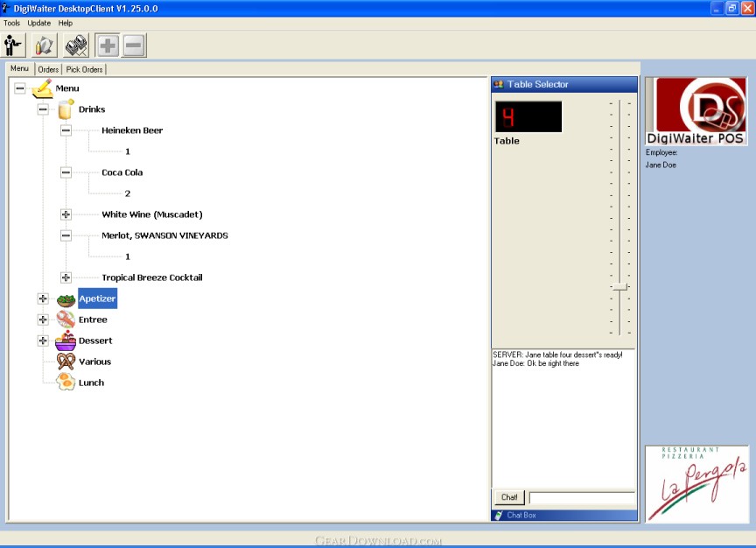The image size is (756, 548).
Task: Restore down the DigiWaiter window
Action: click(x=731, y=8)
